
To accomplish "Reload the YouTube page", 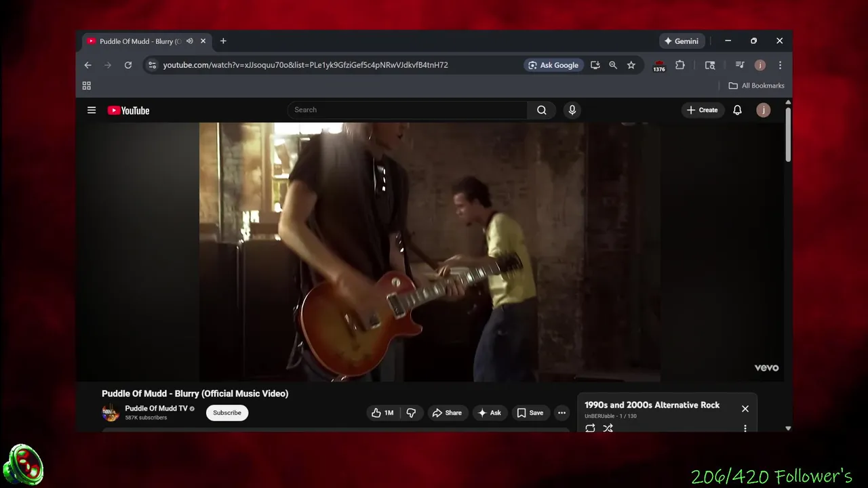I will 127,65.
